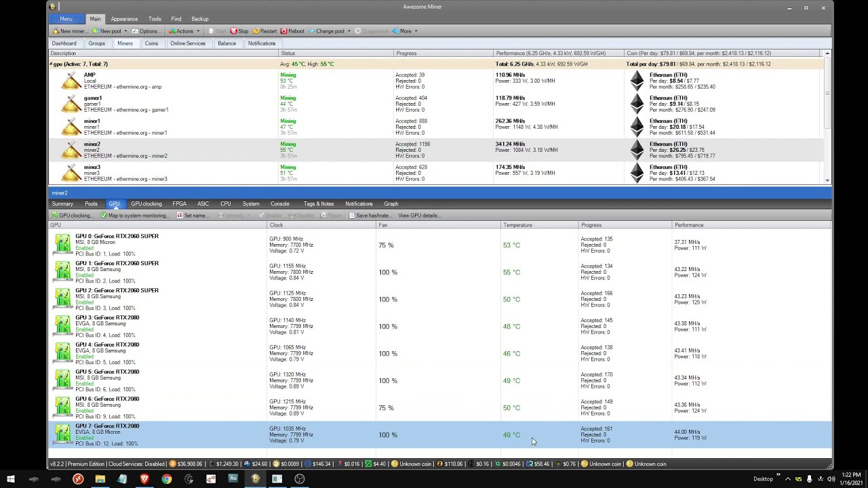
Task: Click the Set name button
Action: [193, 216]
